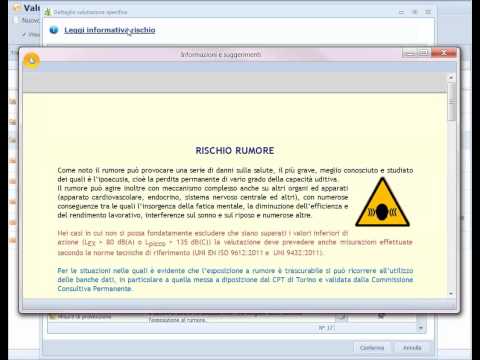Maximize the Informazioni e suggerimenti dialog

(423, 53)
